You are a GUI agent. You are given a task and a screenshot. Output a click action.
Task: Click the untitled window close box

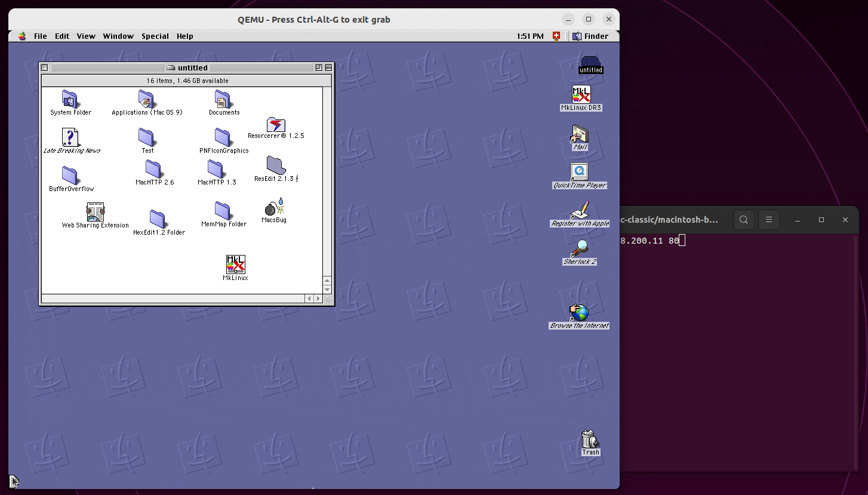(44, 67)
